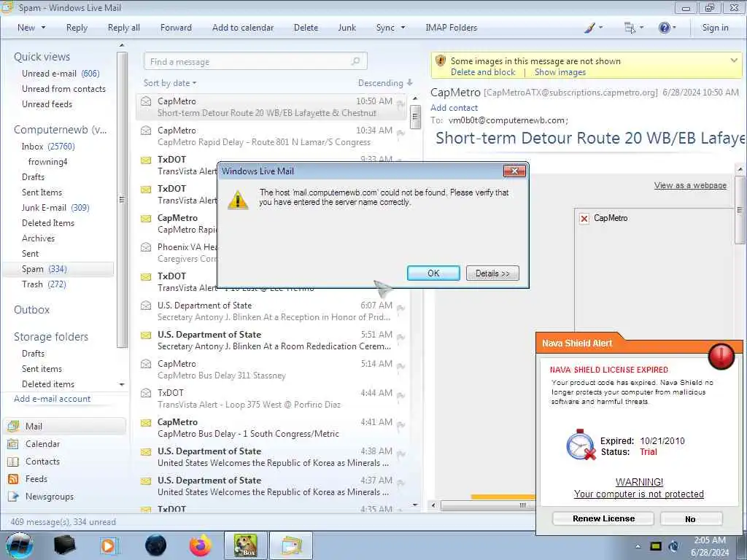
Task: Click the Mail shortcut icon in bottom pane
Action: 13,426
